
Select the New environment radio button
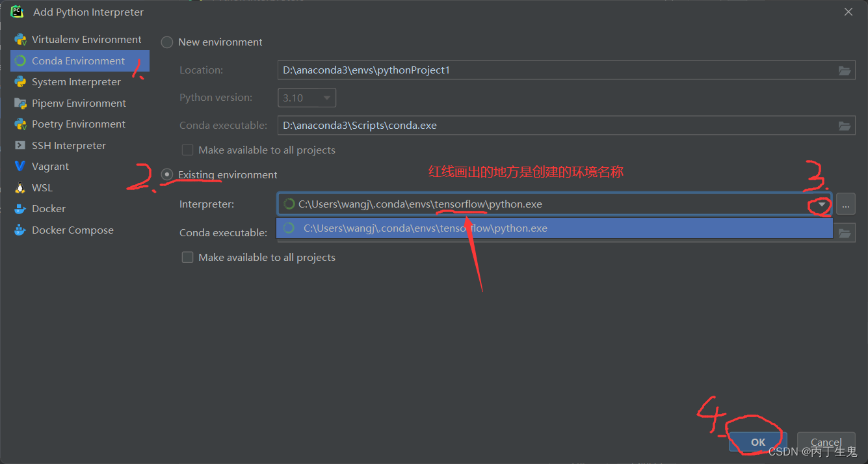167,42
